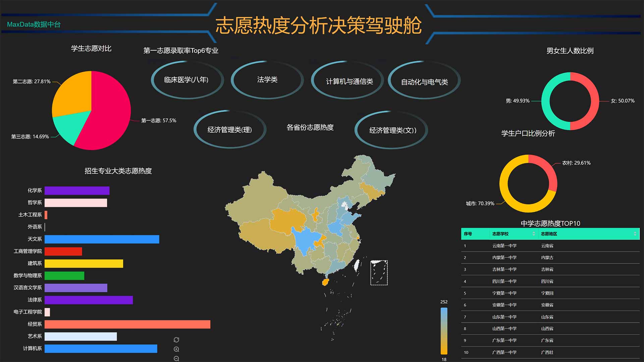
Task: Sort table by 志愿学校 column arrows
Action: pyautogui.click(x=534, y=234)
